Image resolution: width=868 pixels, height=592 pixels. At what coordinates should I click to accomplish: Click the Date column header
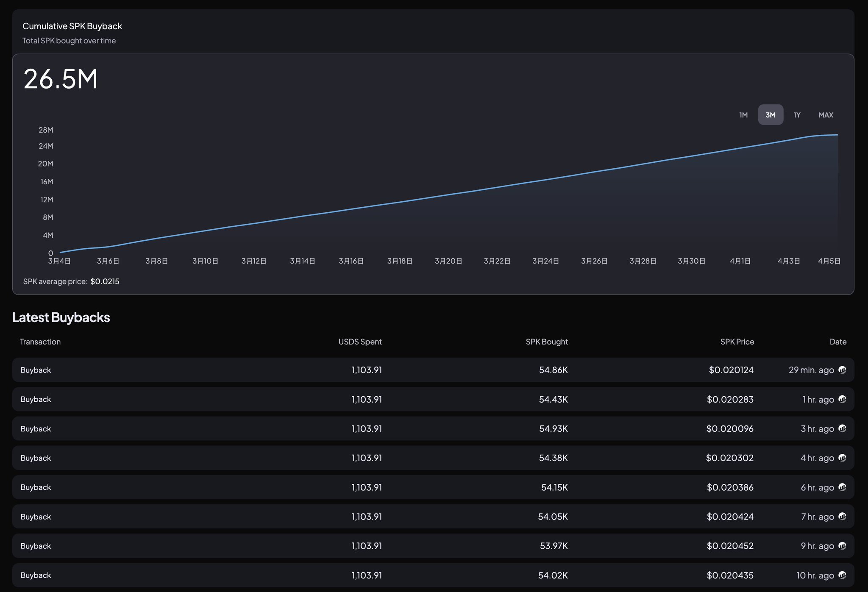[x=837, y=342]
